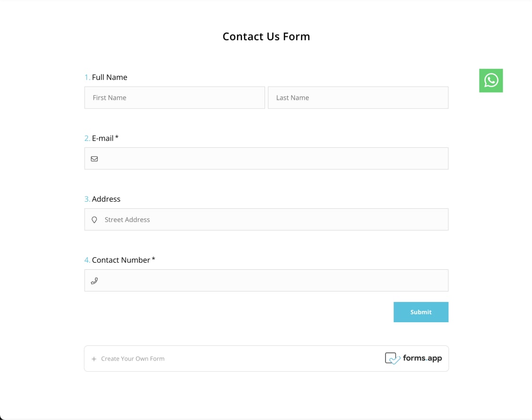Click the First Name input field
The width and height of the screenshot is (532, 420).
point(174,97)
